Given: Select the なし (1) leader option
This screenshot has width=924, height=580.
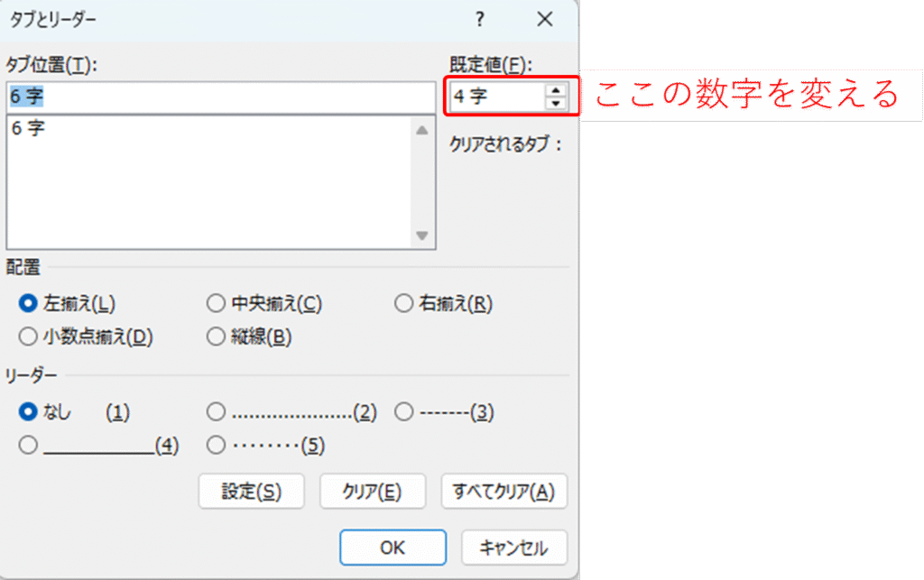Looking at the screenshot, I should click(x=28, y=412).
